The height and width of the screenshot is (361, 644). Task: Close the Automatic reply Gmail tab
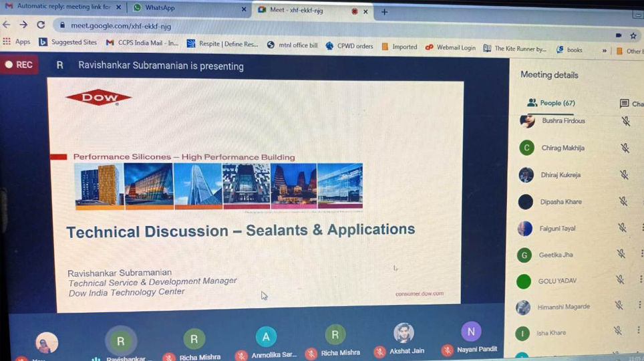(118, 7)
